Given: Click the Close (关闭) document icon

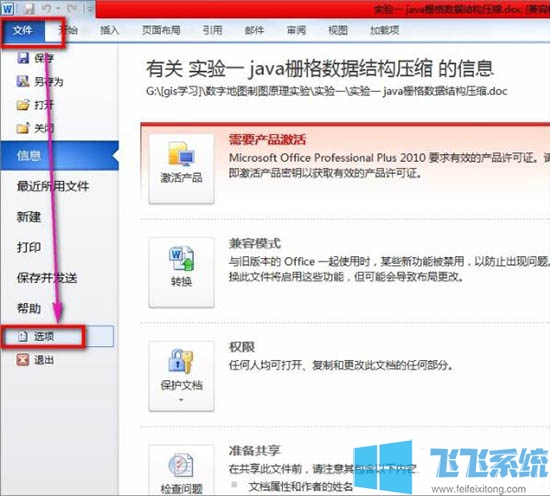Looking at the screenshot, I should coord(23,128).
